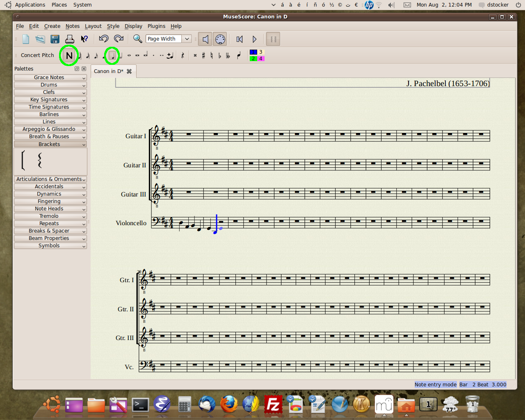The width and height of the screenshot is (525, 420).
Task: Toggle sound output using the speaker icon
Action: (x=205, y=39)
